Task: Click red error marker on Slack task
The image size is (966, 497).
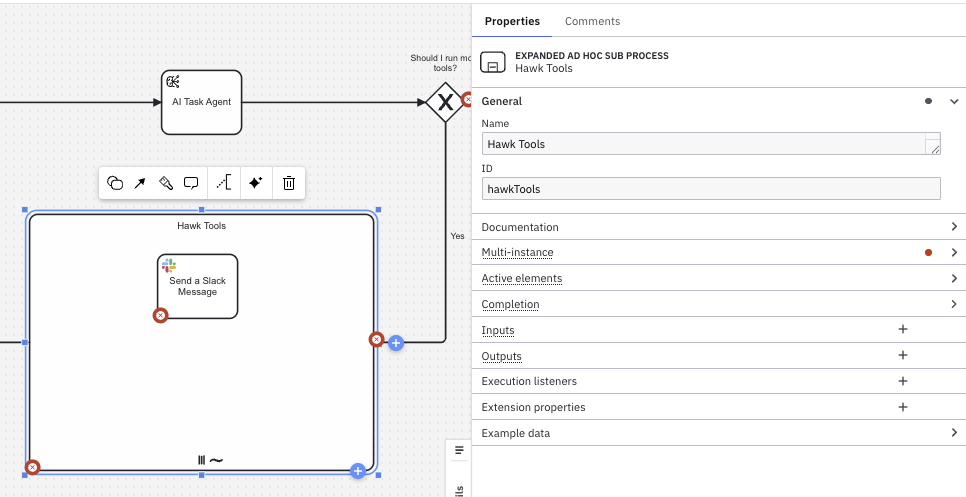Action: point(160,316)
